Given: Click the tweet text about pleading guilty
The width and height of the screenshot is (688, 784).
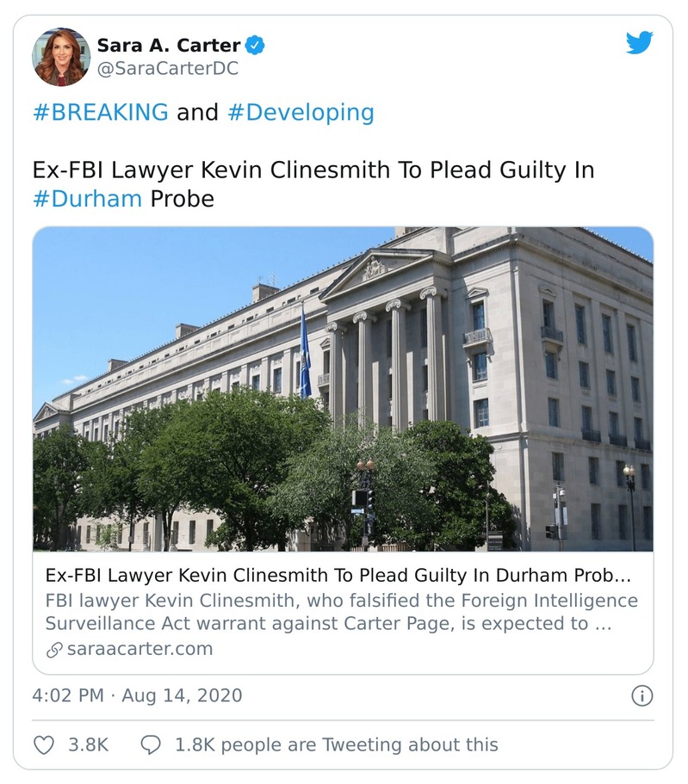Looking at the screenshot, I should 313,170.
